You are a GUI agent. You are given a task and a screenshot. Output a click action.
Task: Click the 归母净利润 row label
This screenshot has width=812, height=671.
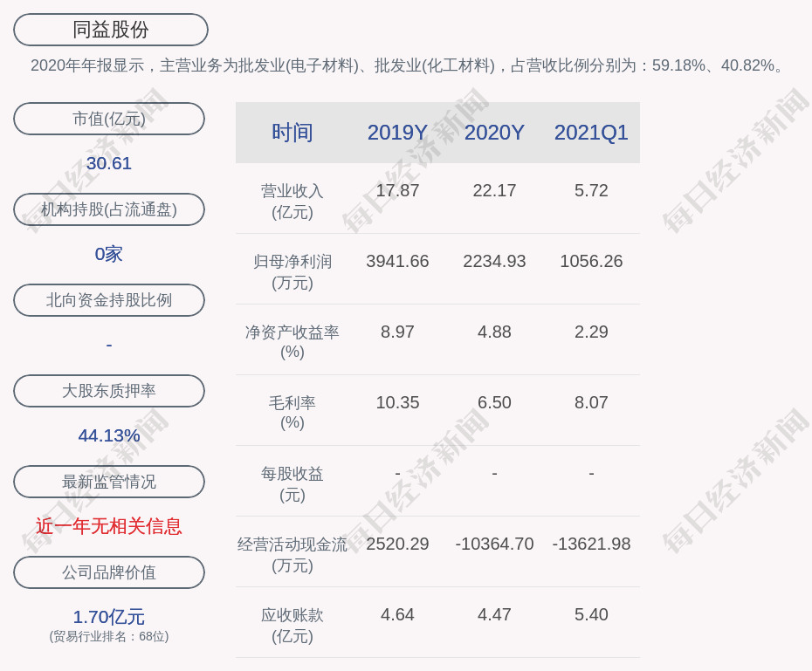[x=292, y=271]
